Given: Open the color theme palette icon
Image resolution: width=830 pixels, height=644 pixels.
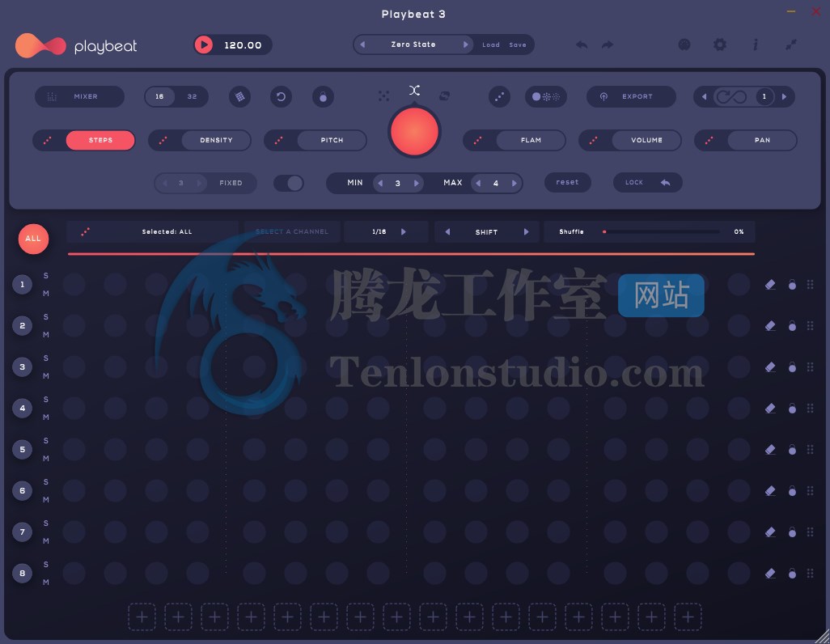Looking at the screenshot, I should [x=684, y=45].
